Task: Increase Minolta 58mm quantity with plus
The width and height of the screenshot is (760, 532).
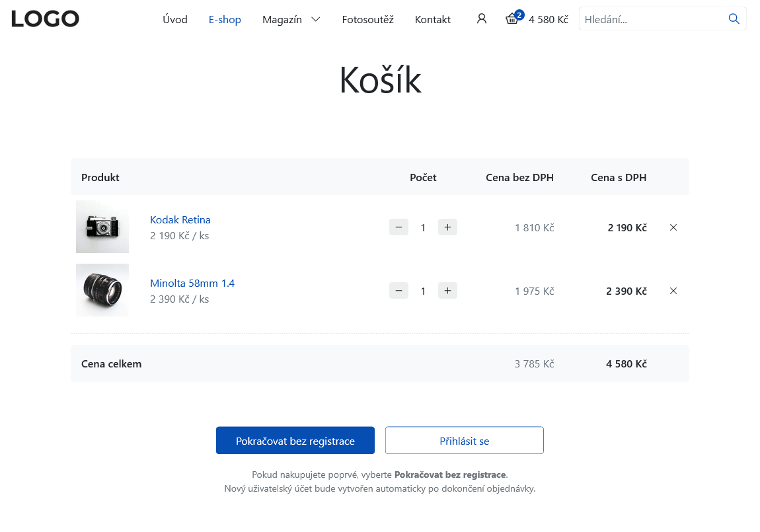Action: pos(447,291)
